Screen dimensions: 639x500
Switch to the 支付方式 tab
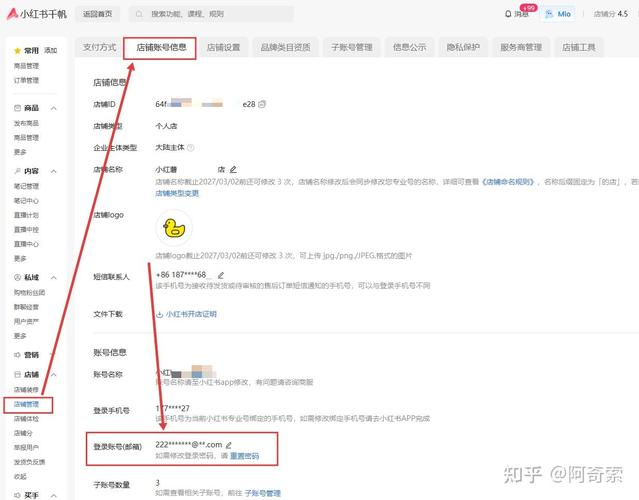coord(99,47)
